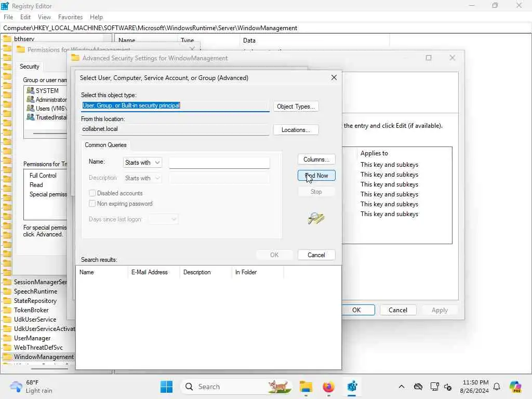This screenshot has height=399, width=532.
Task: Select the WebThreadDefSvc tree key
Action: click(38, 348)
